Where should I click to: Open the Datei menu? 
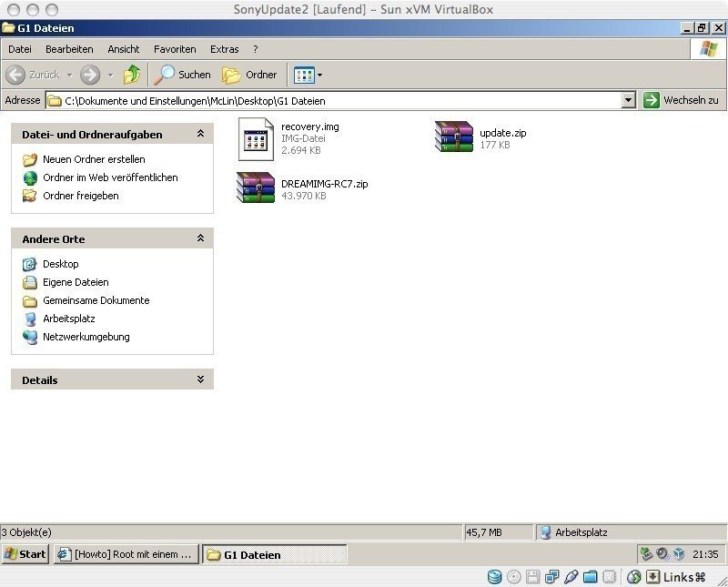click(20, 49)
